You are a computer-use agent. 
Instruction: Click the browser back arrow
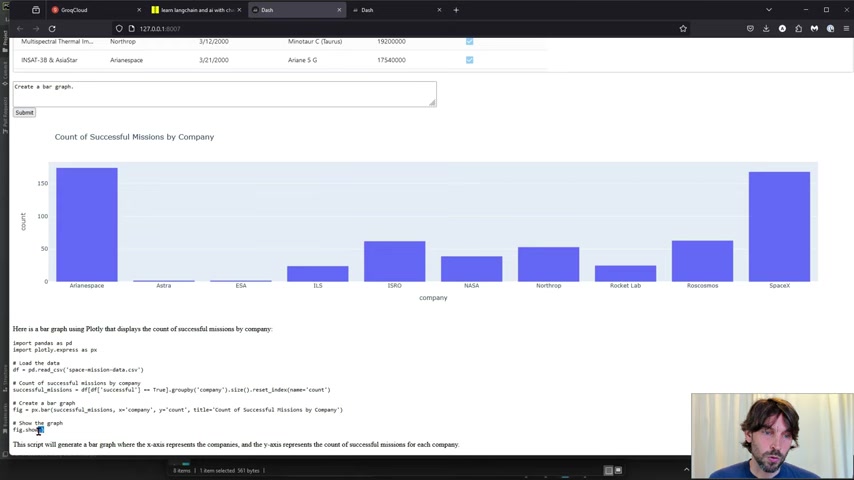[x=20, y=29]
